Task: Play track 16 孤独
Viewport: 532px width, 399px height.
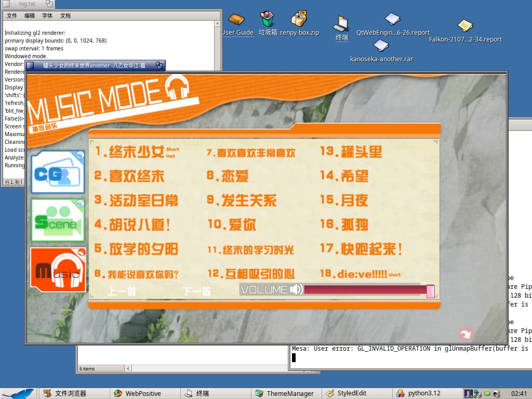Action: pos(344,224)
